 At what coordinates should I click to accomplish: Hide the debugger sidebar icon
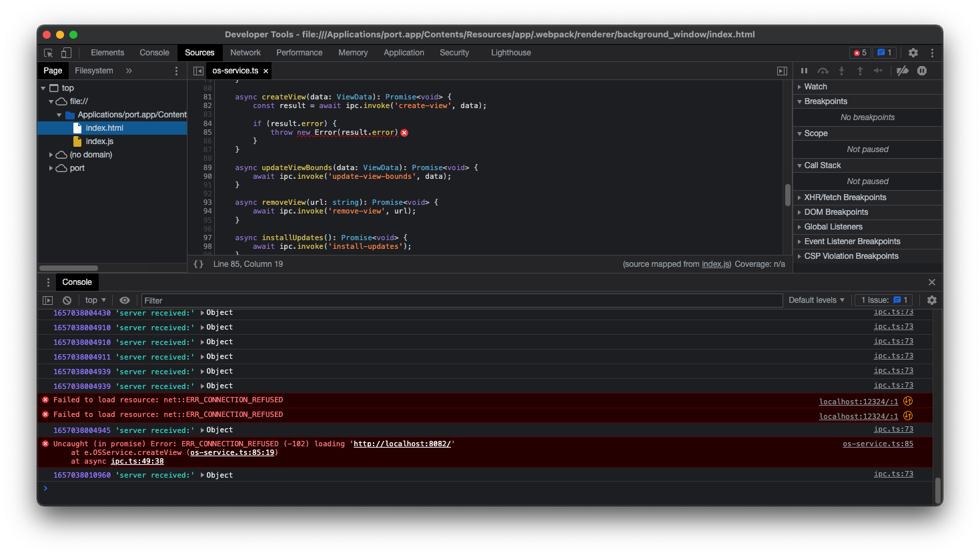click(x=782, y=71)
